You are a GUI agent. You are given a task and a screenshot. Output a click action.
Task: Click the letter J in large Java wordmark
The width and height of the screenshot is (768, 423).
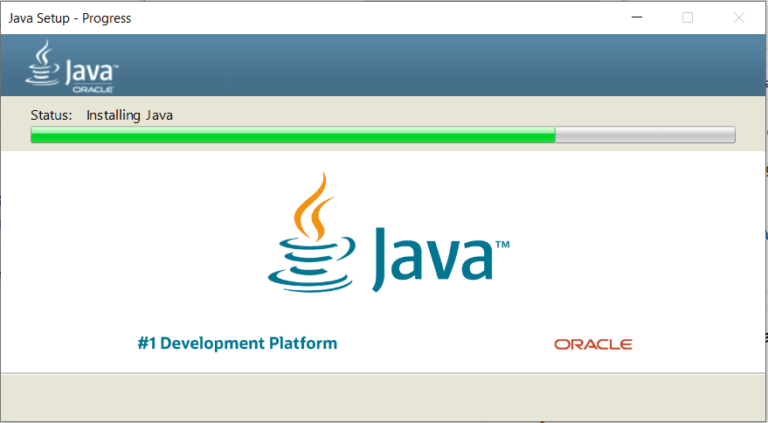point(386,258)
